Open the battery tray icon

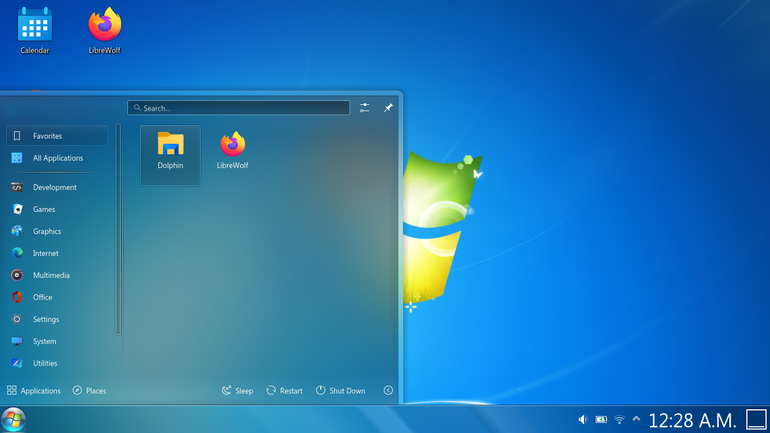click(x=601, y=420)
